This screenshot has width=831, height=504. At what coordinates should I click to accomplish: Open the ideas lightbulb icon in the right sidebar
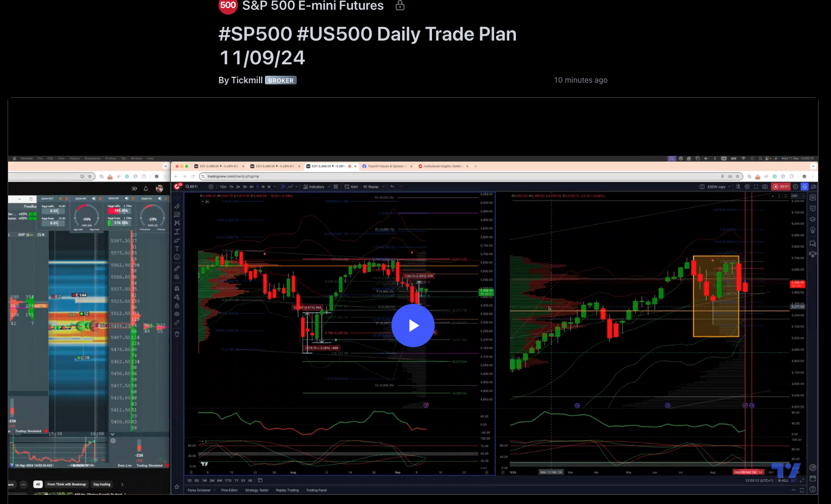tap(813, 230)
